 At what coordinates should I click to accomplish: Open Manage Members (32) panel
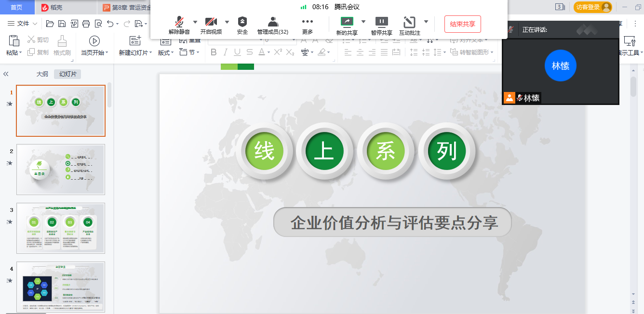point(273,25)
